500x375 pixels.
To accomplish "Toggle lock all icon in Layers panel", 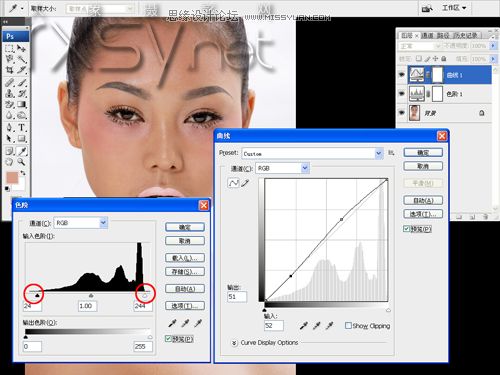I will 444,59.
